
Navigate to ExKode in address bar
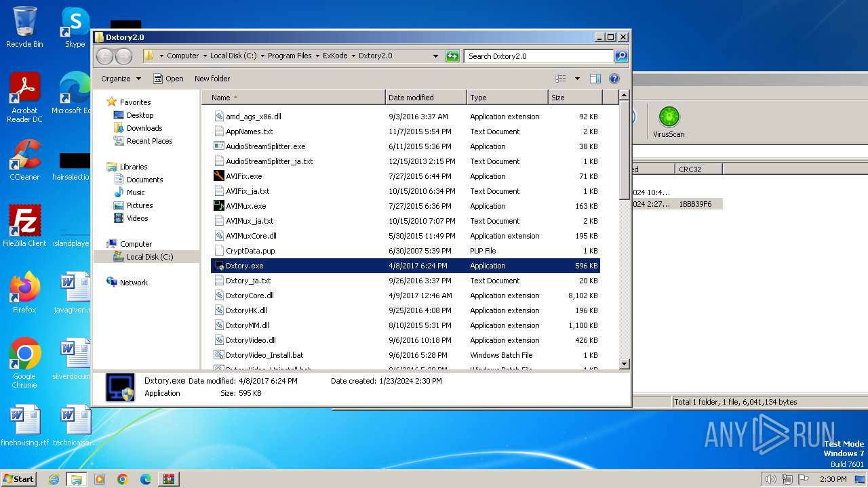point(335,56)
